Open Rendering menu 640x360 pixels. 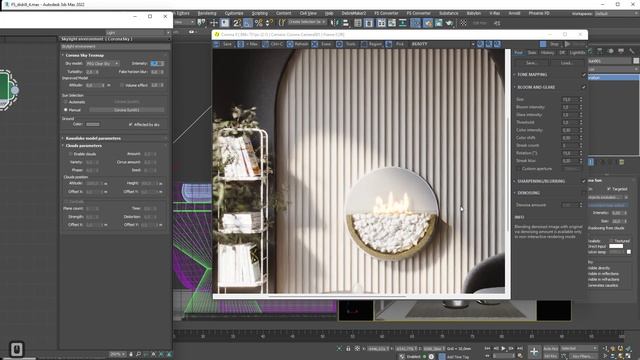207,13
